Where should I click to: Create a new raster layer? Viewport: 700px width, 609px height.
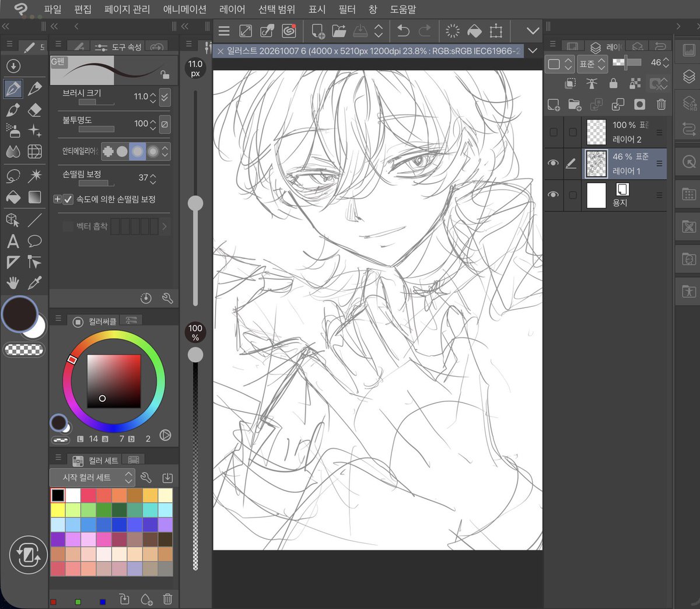point(554,104)
